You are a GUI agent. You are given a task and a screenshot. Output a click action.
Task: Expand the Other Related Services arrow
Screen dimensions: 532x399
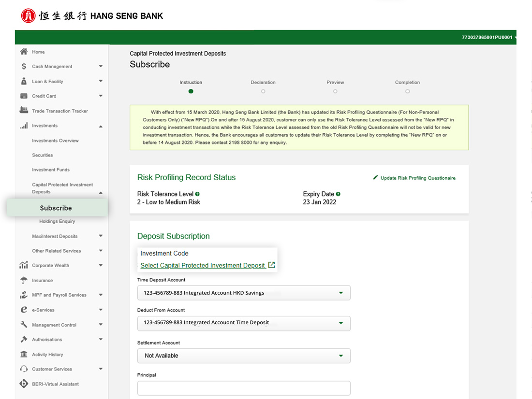[x=101, y=251]
